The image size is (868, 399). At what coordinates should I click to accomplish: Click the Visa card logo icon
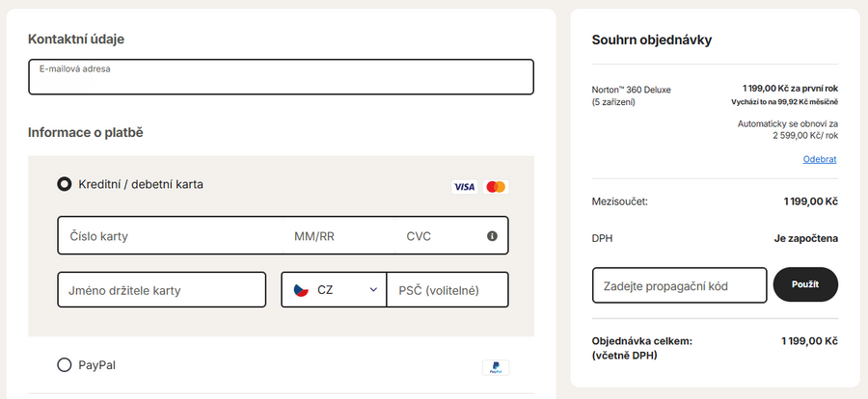[464, 187]
